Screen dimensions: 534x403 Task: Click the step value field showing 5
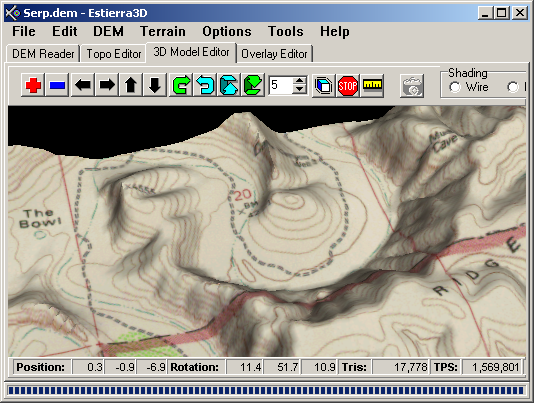(281, 85)
